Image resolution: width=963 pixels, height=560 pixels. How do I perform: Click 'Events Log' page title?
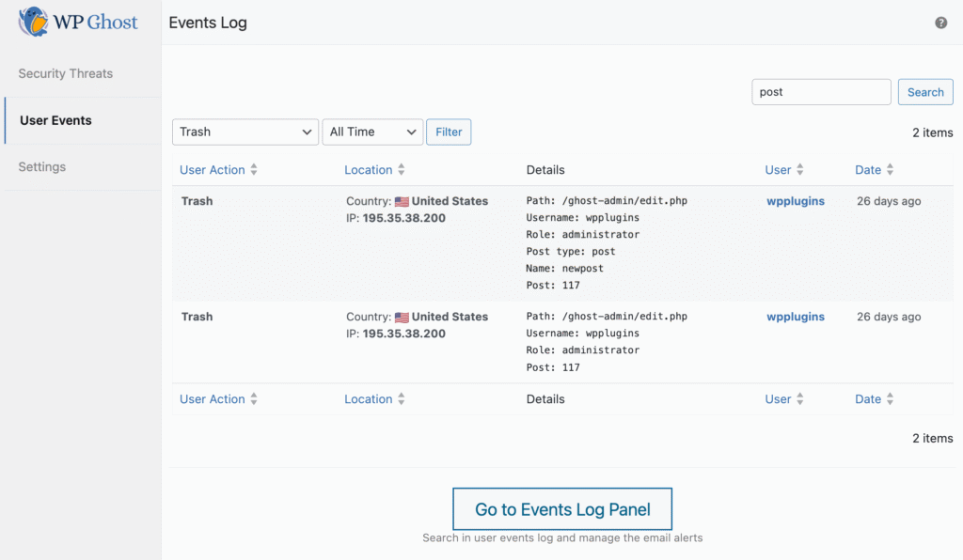208,23
